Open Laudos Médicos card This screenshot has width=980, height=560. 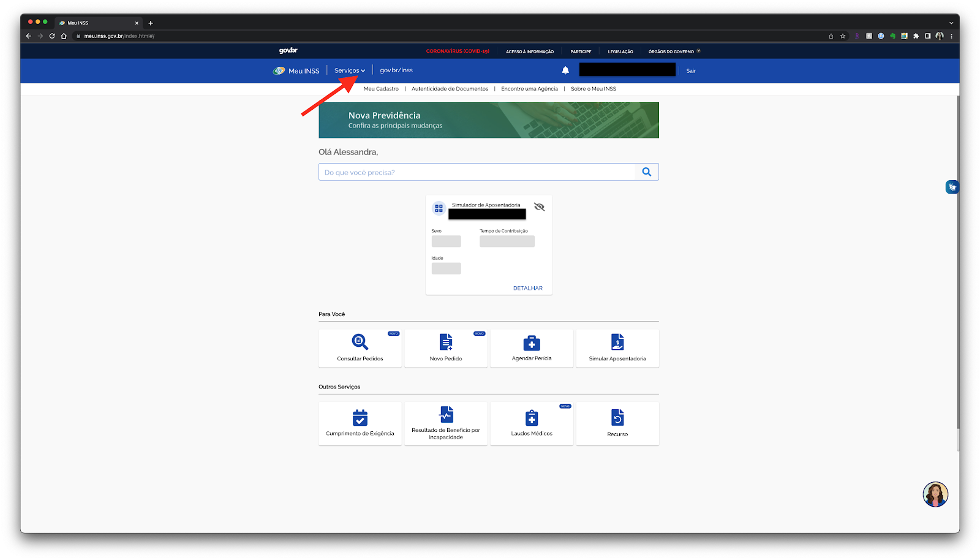(x=532, y=423)
